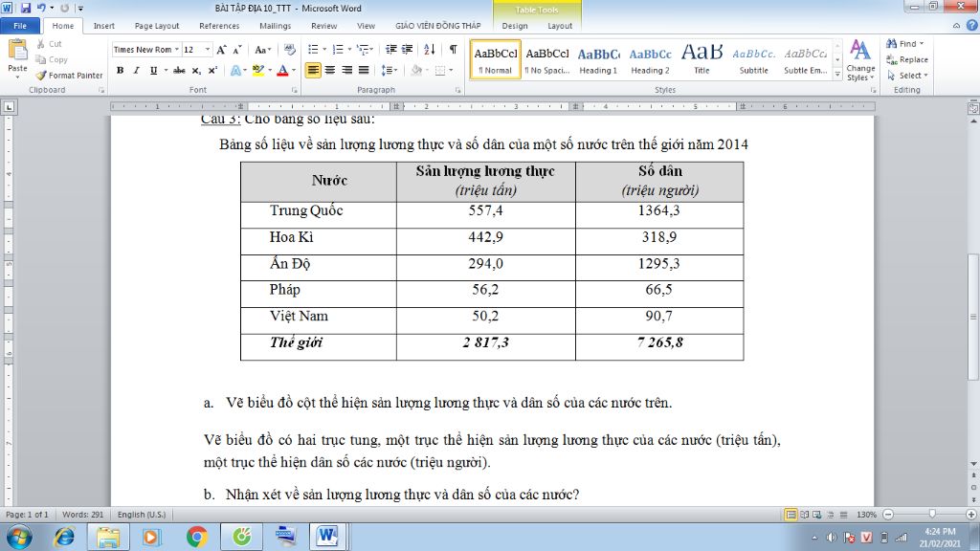Click the Font Color red swatch
This screenshot has height=551, width=980.
(282, 71)
